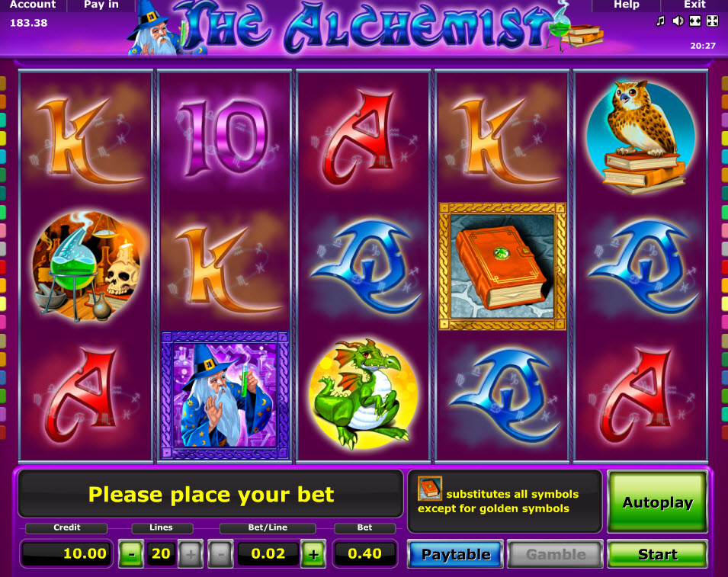Click the Autoplay button
The image size is (728, 577).
point(657,502)
